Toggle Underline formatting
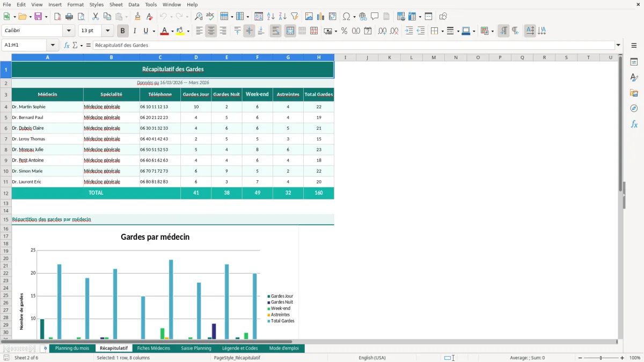 146,31
